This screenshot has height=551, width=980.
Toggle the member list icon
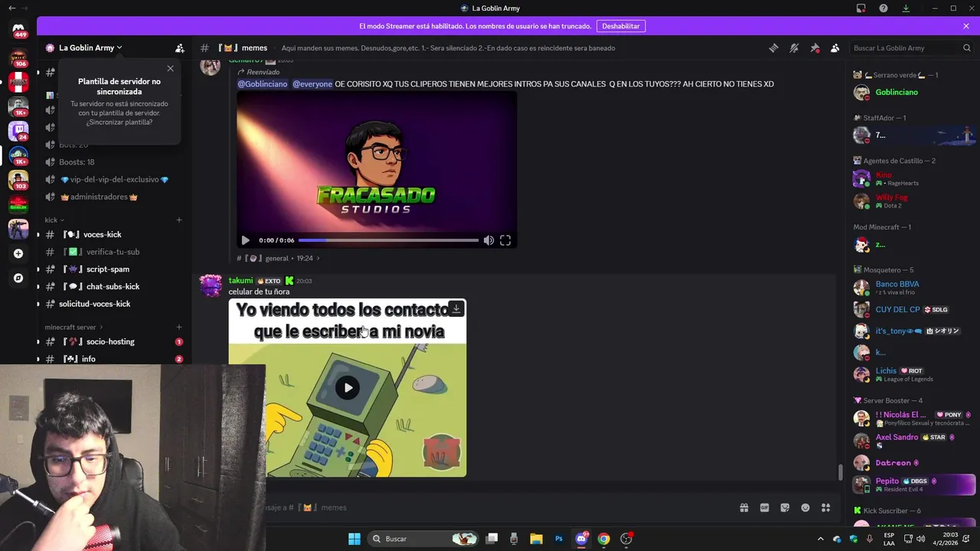[x=835, y=47]
